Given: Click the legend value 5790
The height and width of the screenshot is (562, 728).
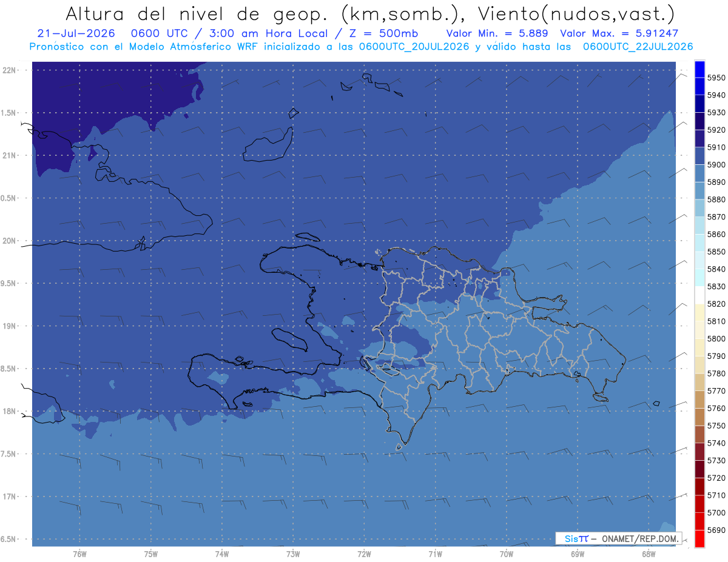Looking at the screenshot, I should (x=716, y=356).
